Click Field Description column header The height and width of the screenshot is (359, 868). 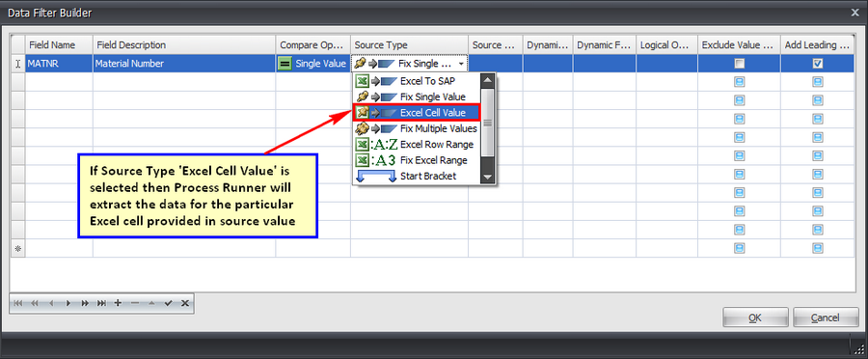[x=184, y=45]
